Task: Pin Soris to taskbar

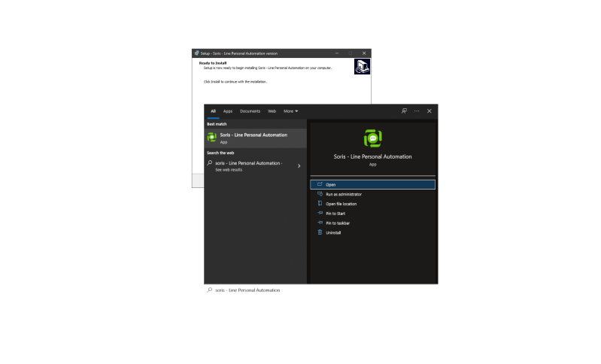Action: [338, 223]
